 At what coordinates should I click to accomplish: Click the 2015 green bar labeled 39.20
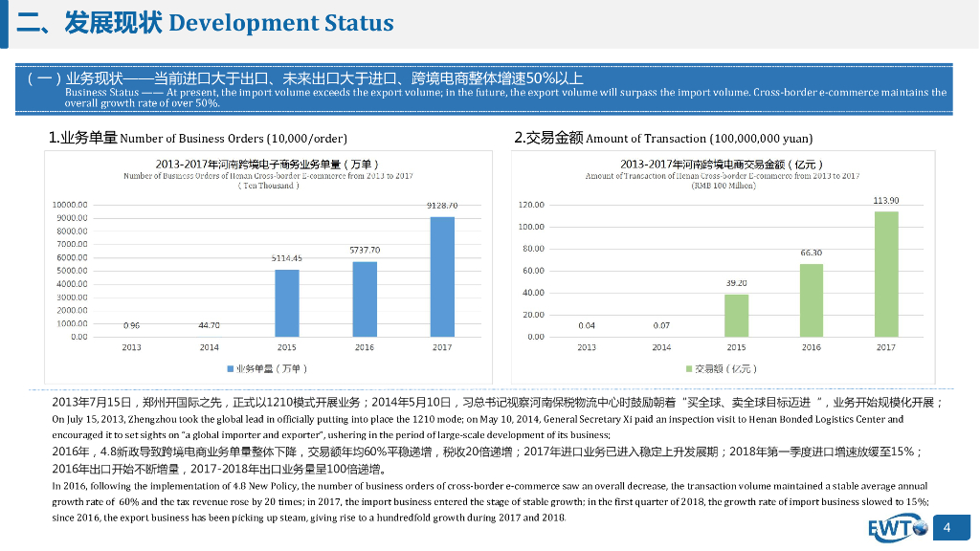coord(736,315)
